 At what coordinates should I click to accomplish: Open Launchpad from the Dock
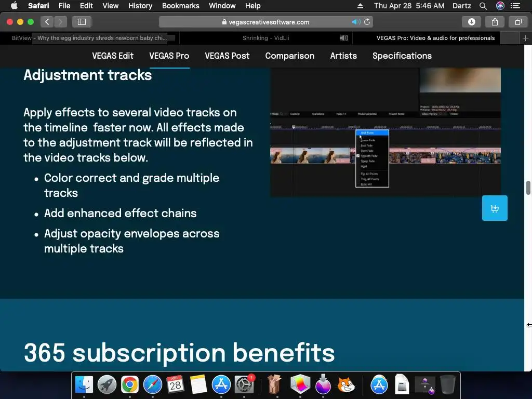click(107, 385)
